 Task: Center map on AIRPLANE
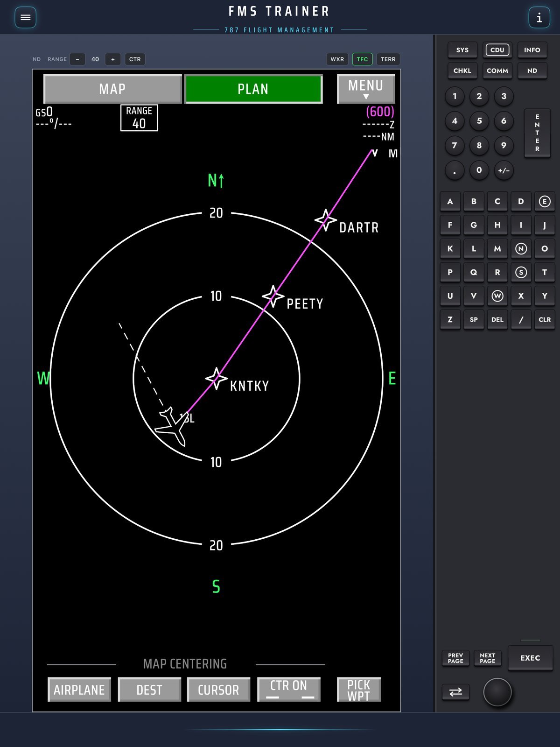(x=79, y=690)
